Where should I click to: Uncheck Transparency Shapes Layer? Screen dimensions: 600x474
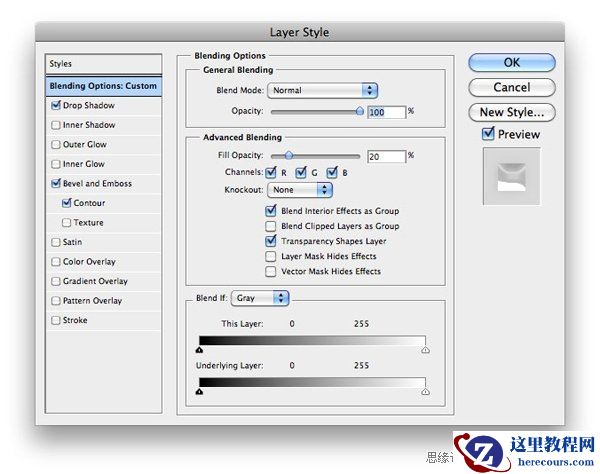tap(271, 241)
